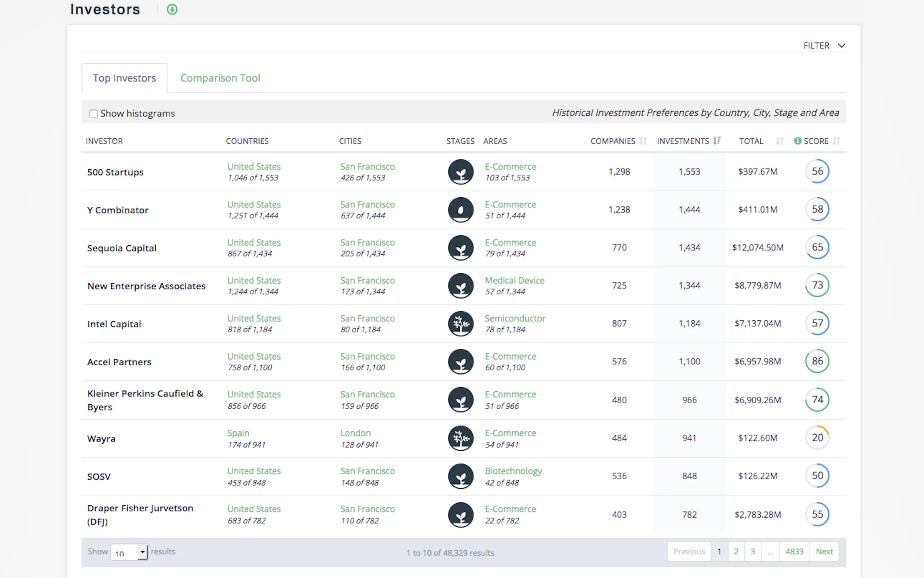Sort by the Total column arrows
This screenshot has width=924, height=578.
tap(780, 140)
